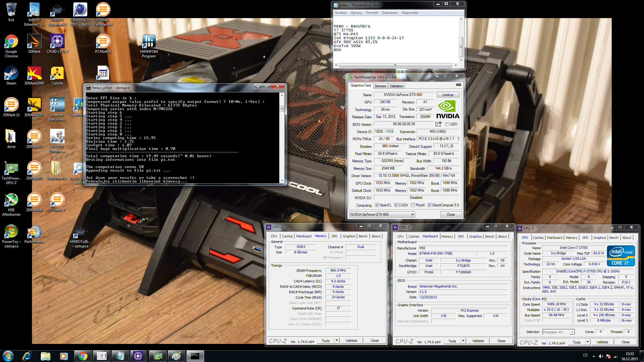
Task: Launch TechPowerUp GPU-Z desktop icon
Action: click(11, 173)
